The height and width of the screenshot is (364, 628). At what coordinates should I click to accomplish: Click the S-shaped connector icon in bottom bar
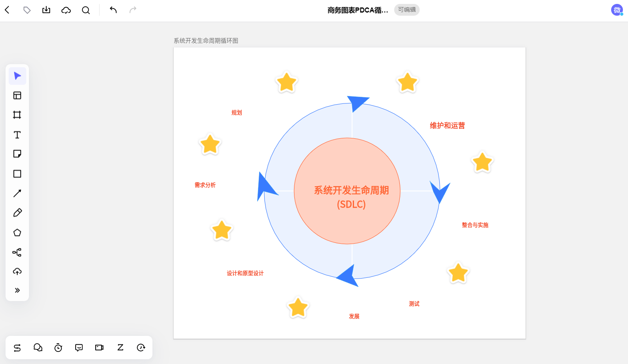[17, 348]
